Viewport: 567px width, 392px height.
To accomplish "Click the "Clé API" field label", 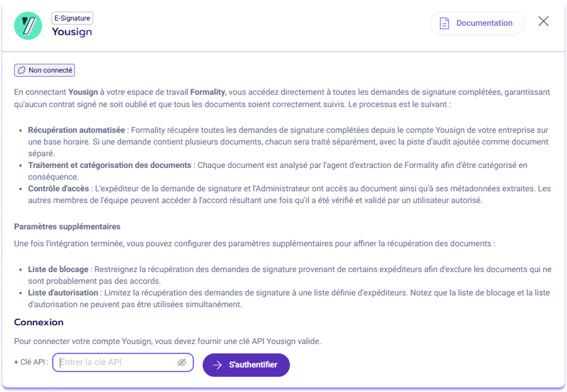I will click(x=33, y=362).
